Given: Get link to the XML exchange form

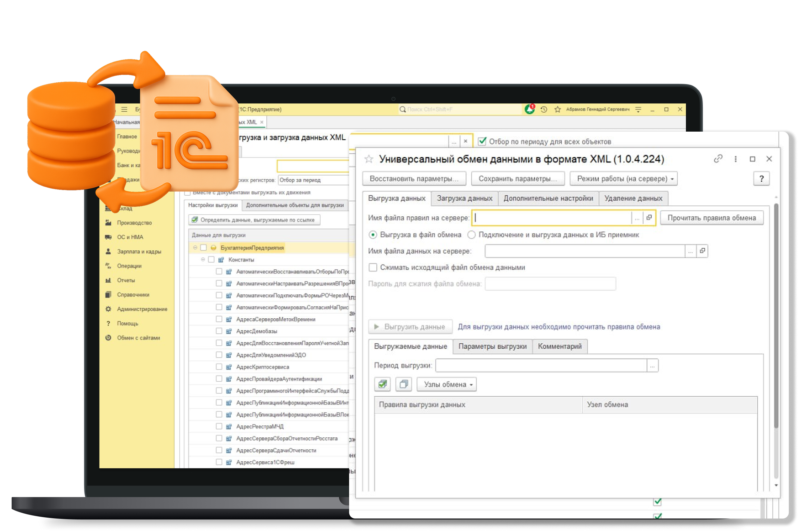Looking at the screenshot, I should coord(718,159).
